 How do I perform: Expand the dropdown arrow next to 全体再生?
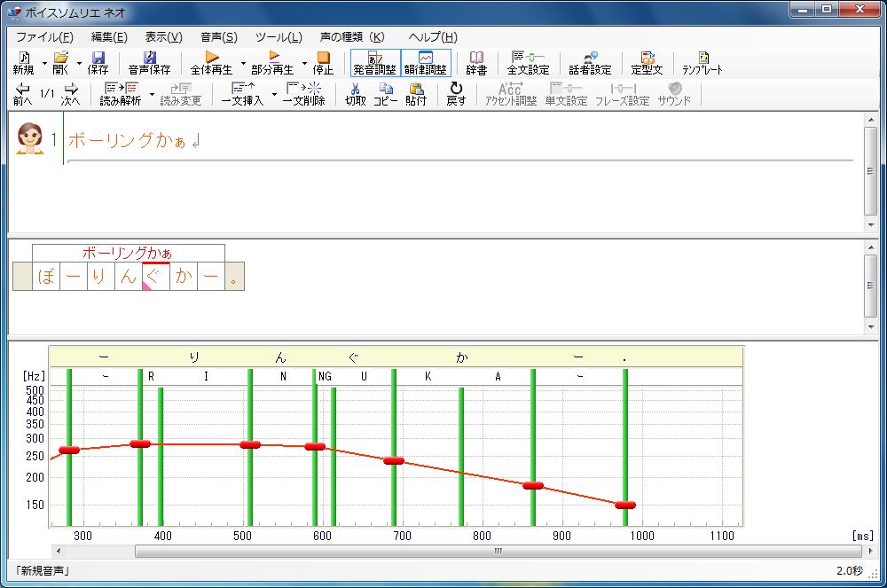point(243,63)
